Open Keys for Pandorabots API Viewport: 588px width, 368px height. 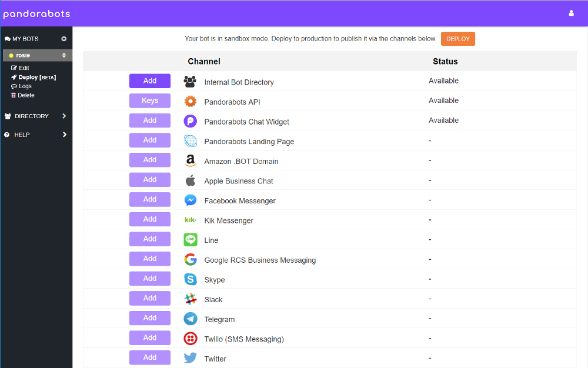point(150,101)
